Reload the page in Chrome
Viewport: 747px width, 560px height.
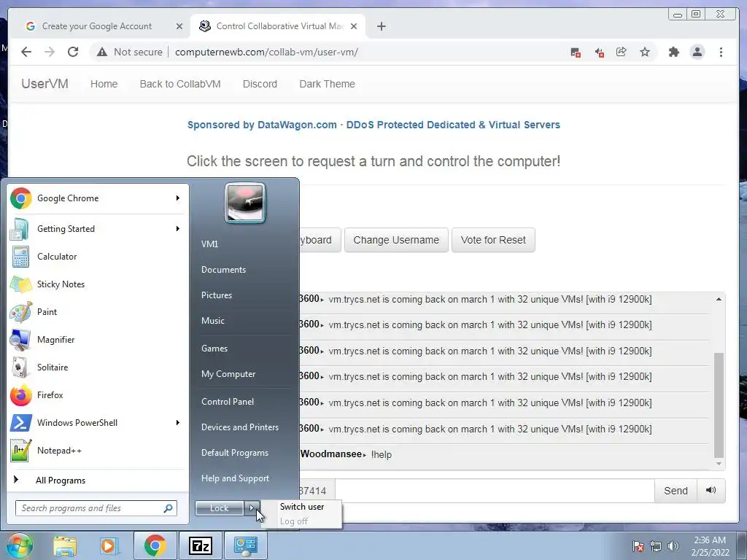click(73, 52)
